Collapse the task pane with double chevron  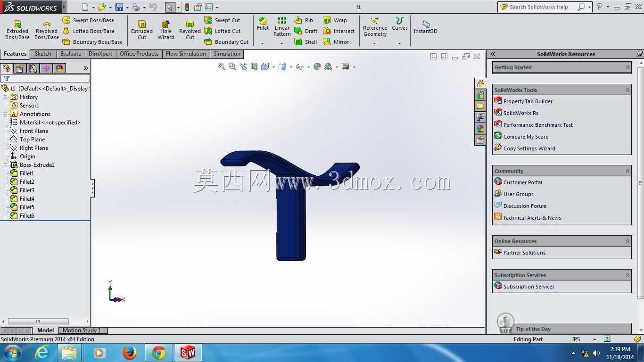pyautogui.click(x=493, y=54)
